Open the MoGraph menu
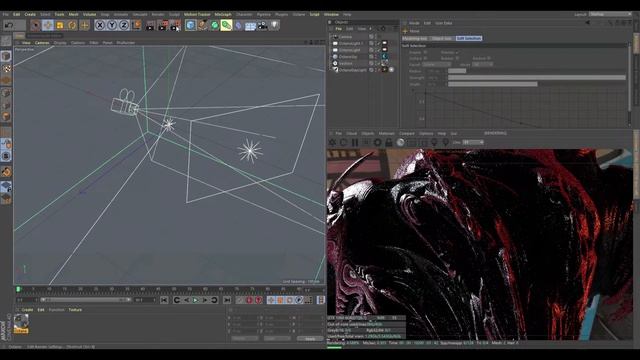Screen dimensions: 640x360 click(x=223, y=14)
